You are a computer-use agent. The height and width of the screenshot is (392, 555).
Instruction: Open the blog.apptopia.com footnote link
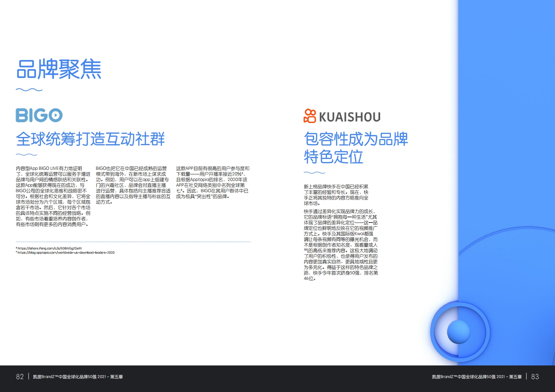pyautogui.click(x=66, y=253)
